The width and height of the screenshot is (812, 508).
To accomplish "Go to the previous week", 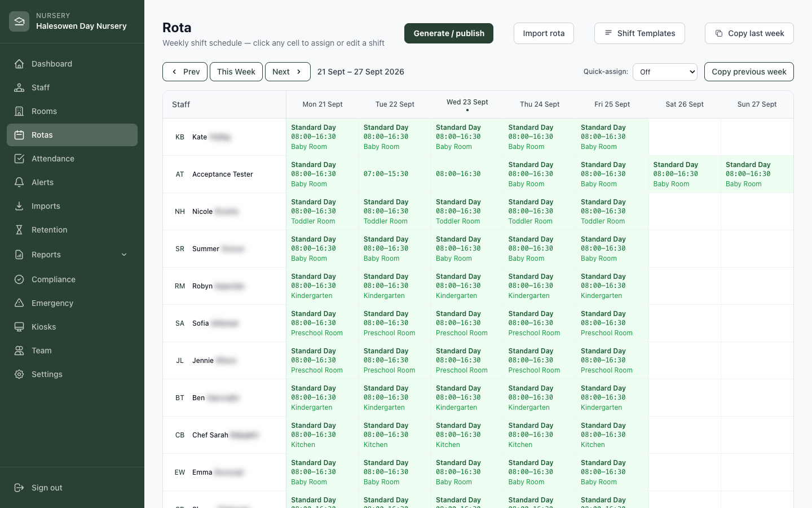I will [x=185, y=72].
